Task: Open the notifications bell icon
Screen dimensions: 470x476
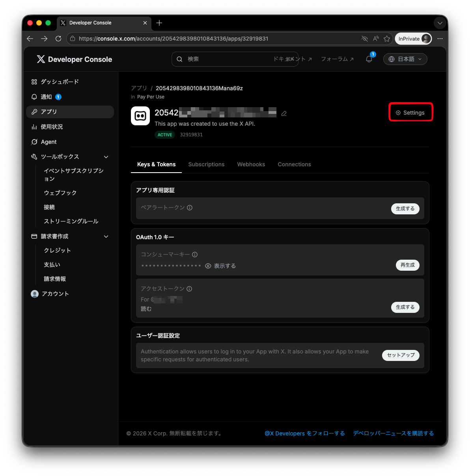Action: [x=369, y=59]
